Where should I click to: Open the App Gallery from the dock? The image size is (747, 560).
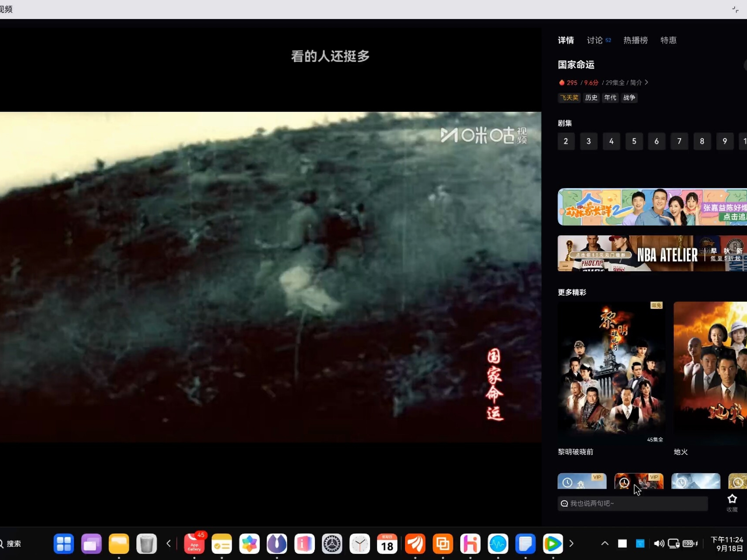tap(194, 543)
